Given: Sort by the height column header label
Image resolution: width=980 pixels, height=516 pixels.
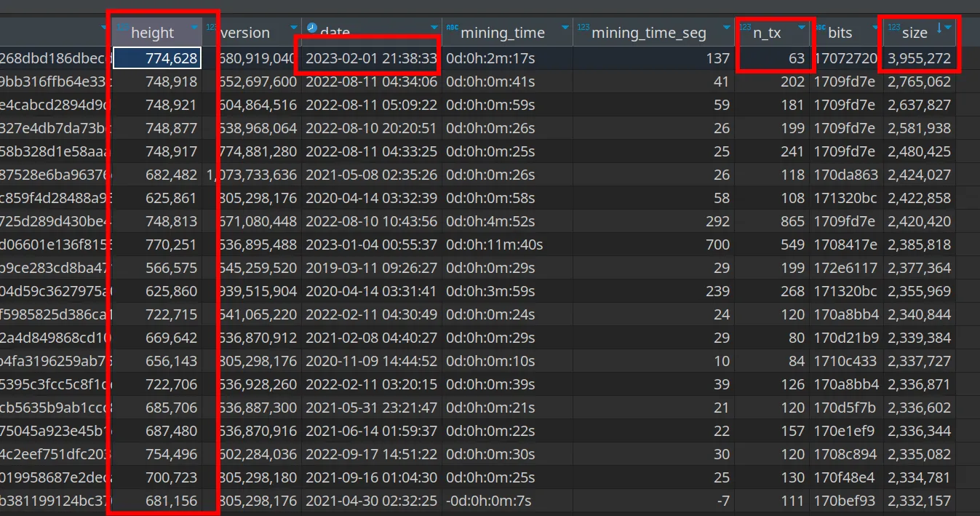Looking at the screenshot, I should click(152, 33).
